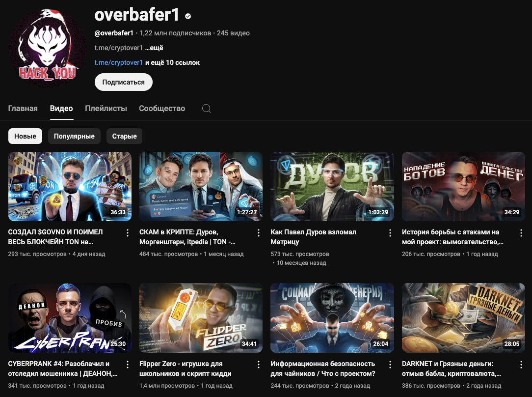532x397 pixels.
Task: Click '244 тыс. просмотров • 2 года назад'
Action: [x=320, y=386]
